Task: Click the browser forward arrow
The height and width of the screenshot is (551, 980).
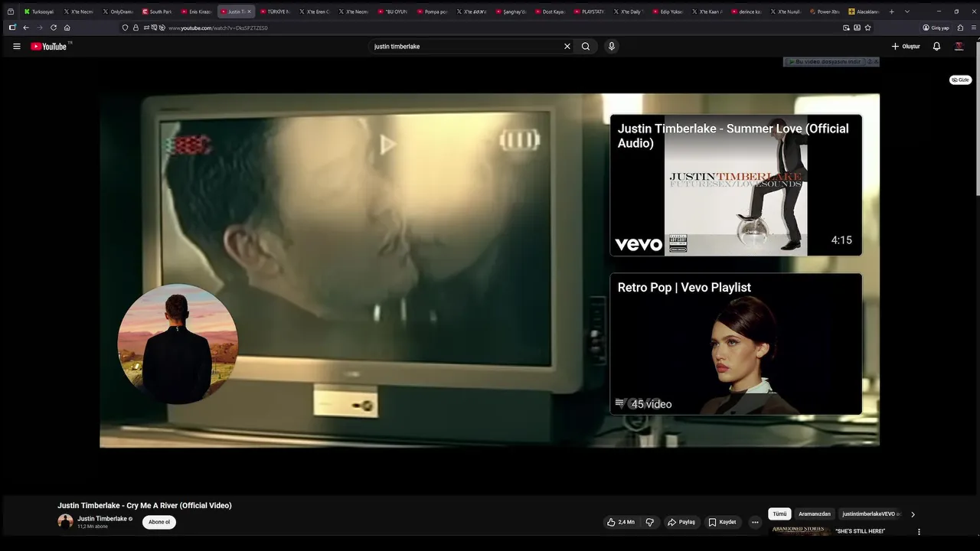Action: tap(40, 28)
